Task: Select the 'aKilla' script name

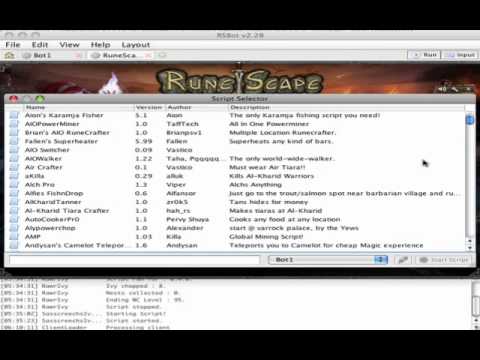Action: tap(35, 176)
